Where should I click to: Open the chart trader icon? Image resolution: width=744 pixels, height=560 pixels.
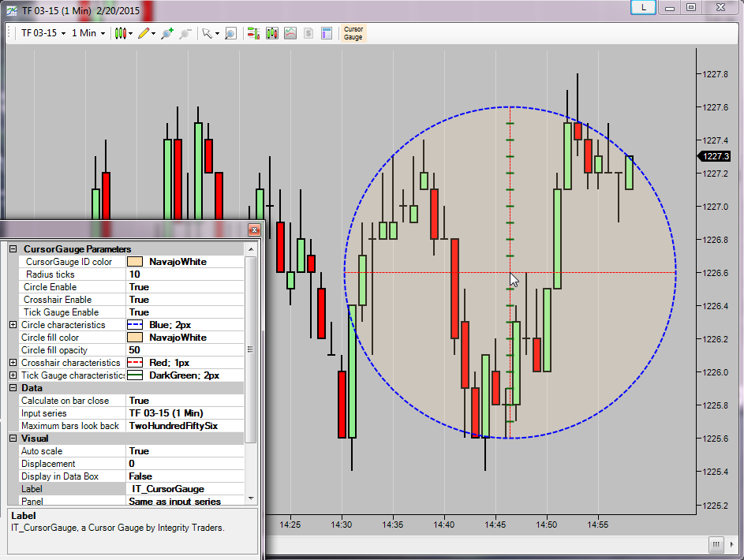[x=253, y=33]
